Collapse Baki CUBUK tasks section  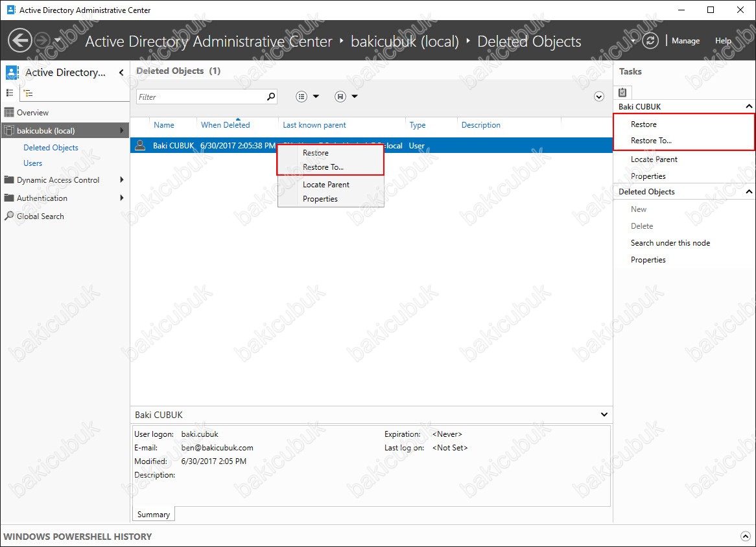[x=749, y=106]
